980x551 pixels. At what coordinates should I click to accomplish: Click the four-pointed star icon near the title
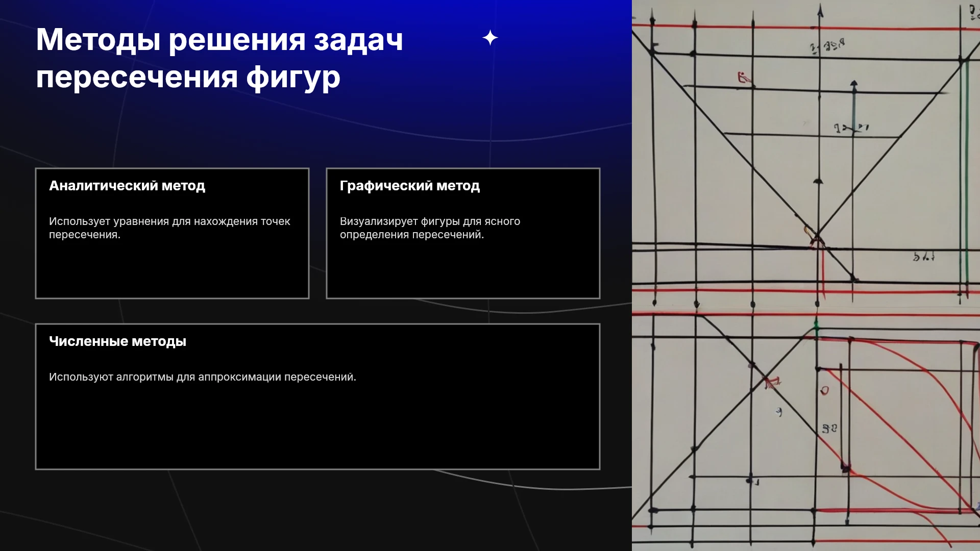point(490,38)
